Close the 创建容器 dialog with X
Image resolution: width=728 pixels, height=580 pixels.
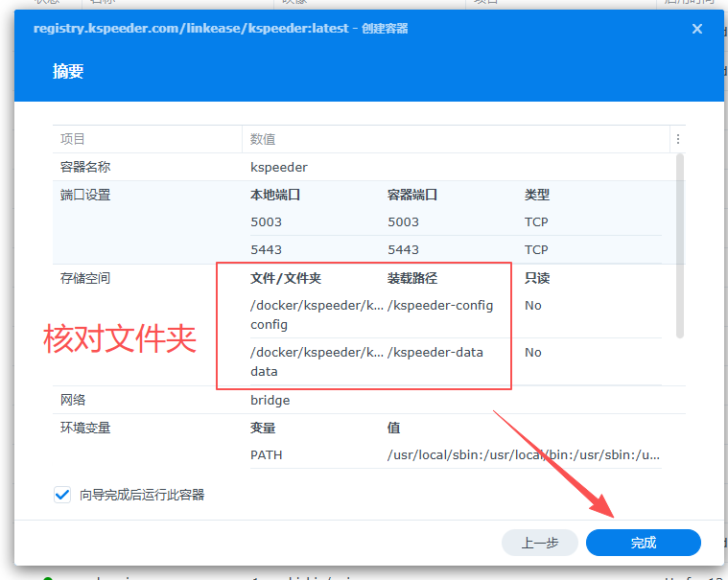697,29
